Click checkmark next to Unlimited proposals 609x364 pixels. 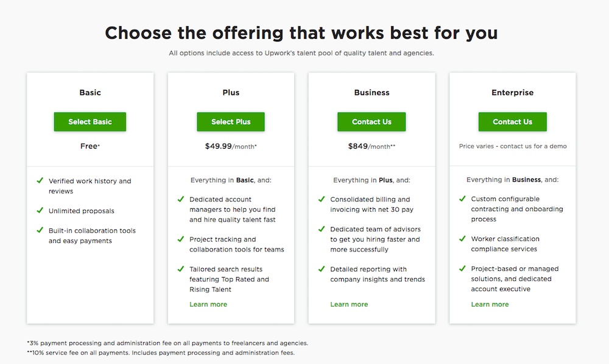click(x=40, y=211)
